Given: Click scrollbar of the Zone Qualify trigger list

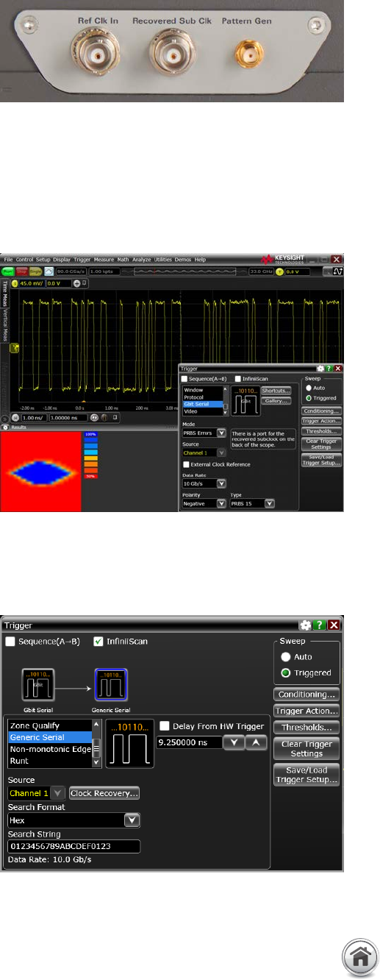Looking at the screenshot, I should click(x=96, y=743).
